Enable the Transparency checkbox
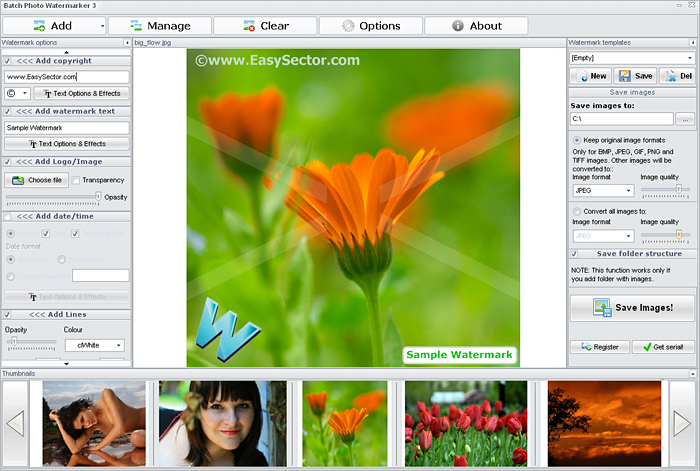Image resolution: width=700 pixels, height=471 pixels. pos(77,180)
